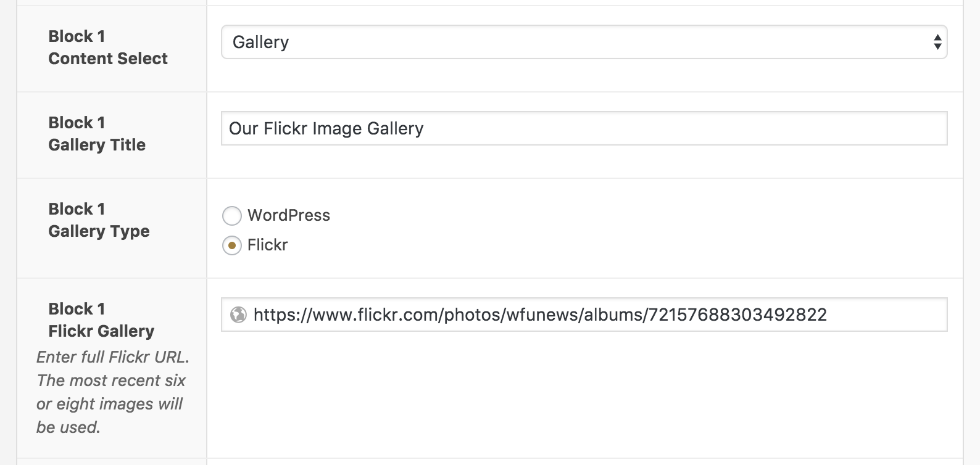Click the Block 1 Gallery Title label

coord(97,134)
